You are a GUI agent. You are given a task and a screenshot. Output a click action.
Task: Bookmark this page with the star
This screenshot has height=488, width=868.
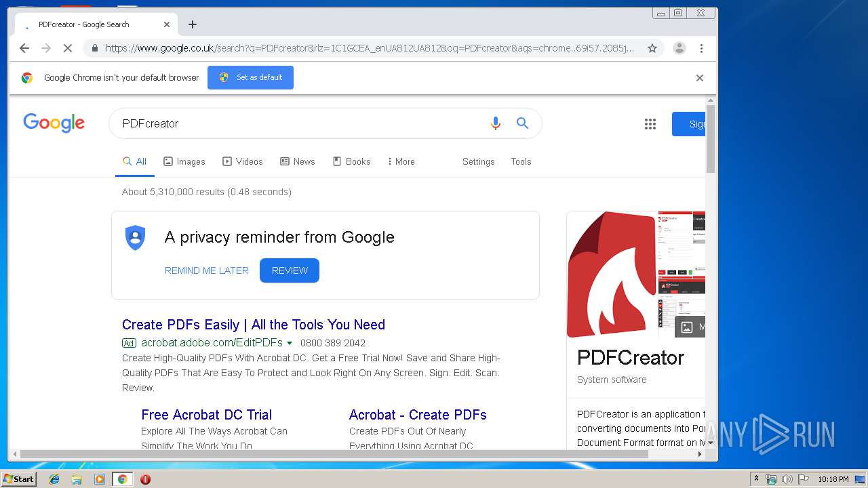coord(652,48)
